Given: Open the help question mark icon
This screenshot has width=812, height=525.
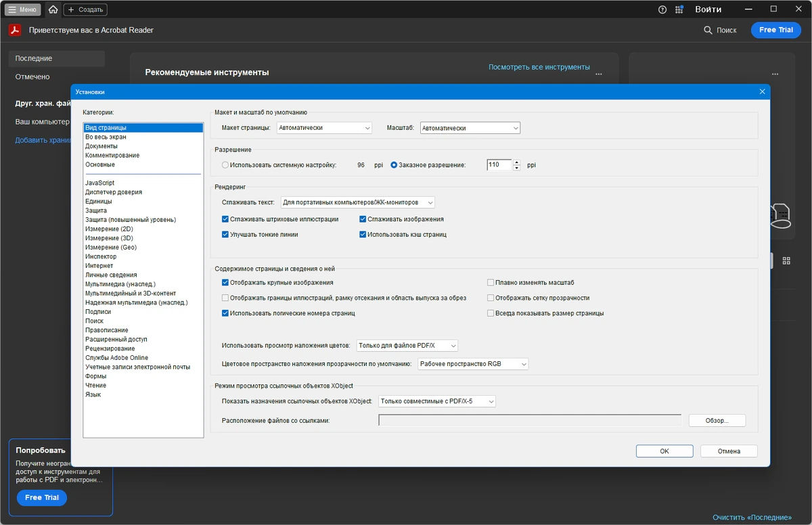Looking at the screenshot, I should pos(662,9).
